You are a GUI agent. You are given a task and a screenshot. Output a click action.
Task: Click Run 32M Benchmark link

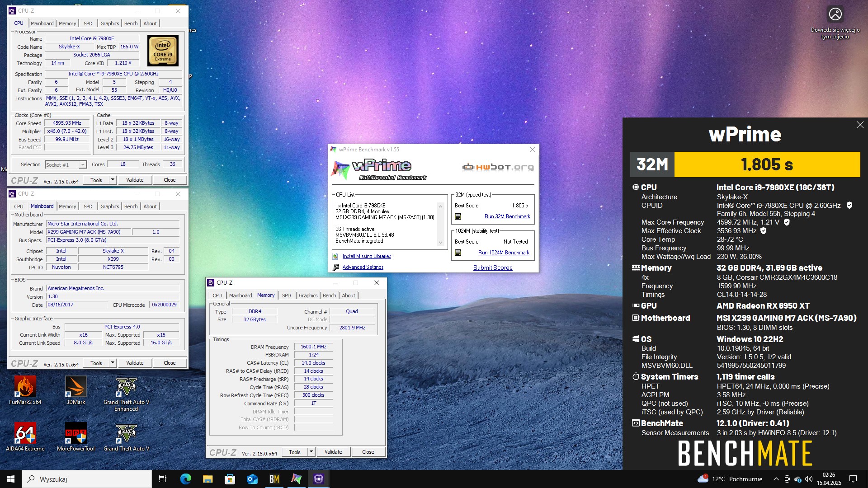coord(507,217)
